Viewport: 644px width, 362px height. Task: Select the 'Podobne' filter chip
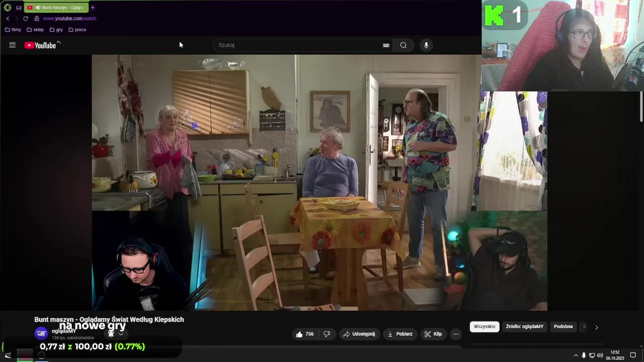tap(563, 327)
